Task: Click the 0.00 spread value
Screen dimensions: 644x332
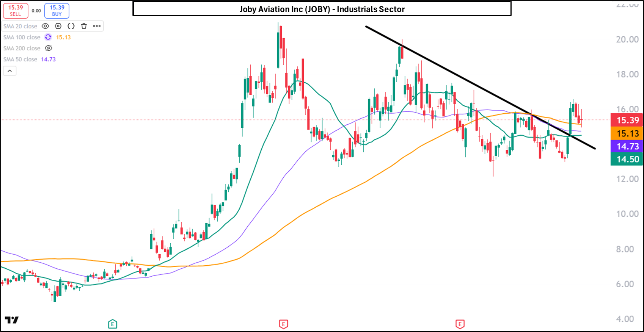Action: click(36, 11)
